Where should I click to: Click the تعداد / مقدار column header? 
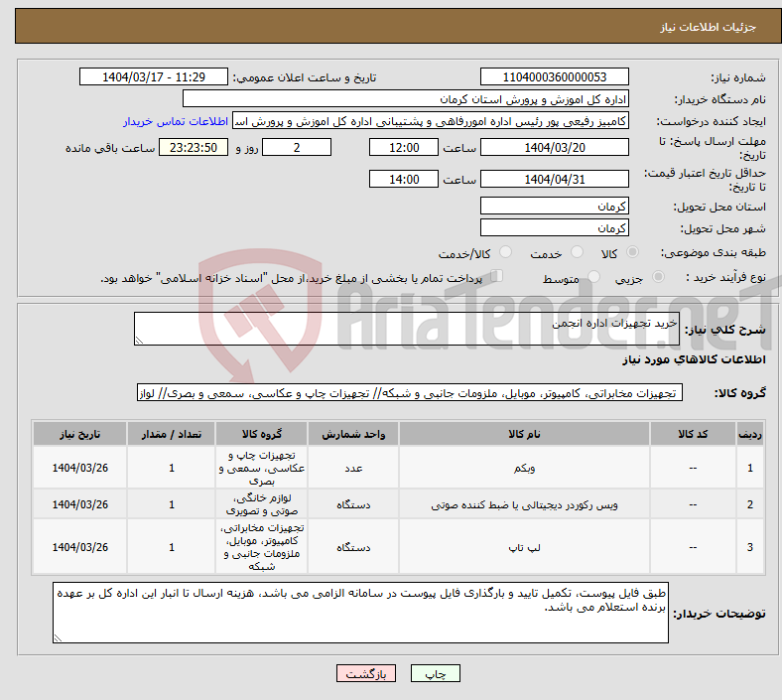coord(172,434)
